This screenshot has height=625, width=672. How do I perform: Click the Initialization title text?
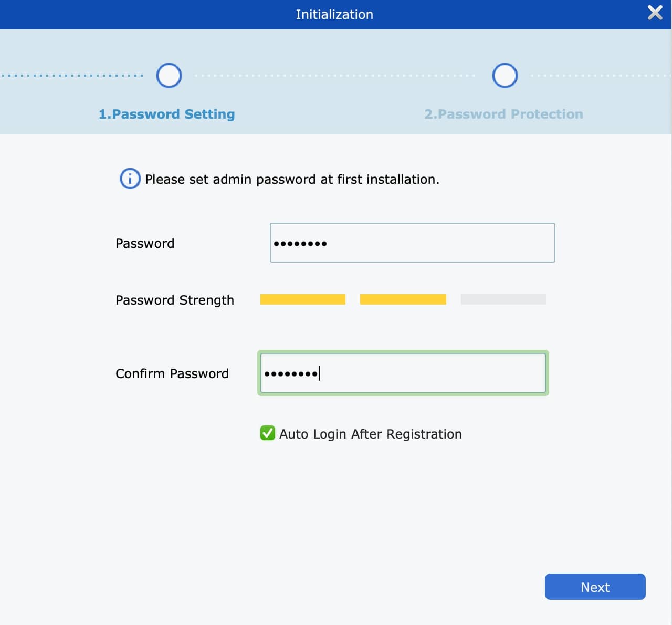334,15
